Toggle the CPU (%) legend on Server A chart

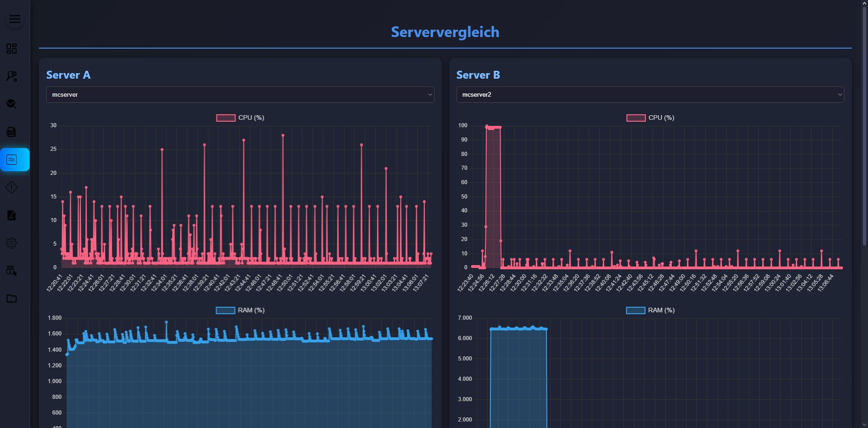[x=240, y=118]
